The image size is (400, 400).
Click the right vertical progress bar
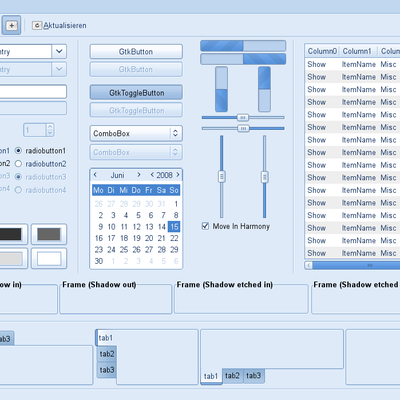coord(264,89)
